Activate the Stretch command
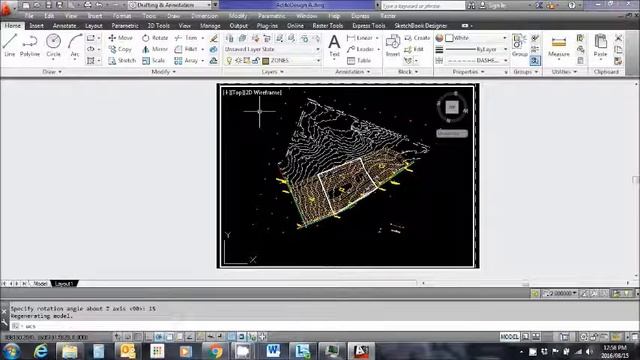The image size is (640, 360). tap(122, 60)
